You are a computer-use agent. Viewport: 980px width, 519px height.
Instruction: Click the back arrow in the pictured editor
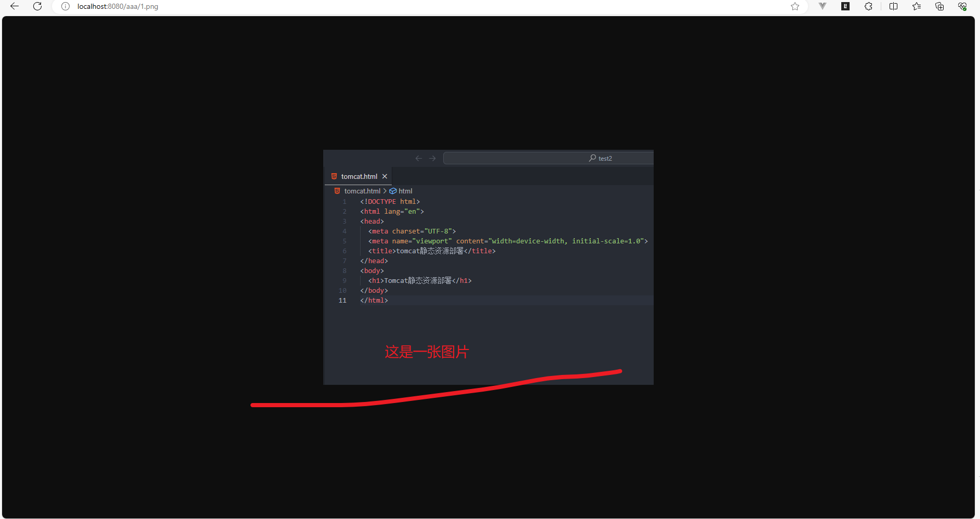pyautogui.click(x=419, y=158)
